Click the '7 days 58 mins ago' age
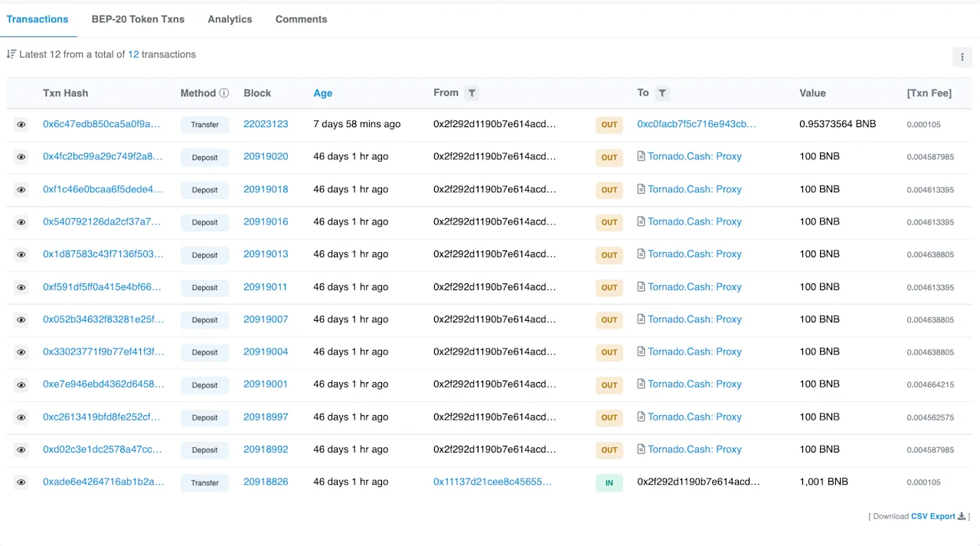Screen dimensions: 980x546 tap(357, 124)
